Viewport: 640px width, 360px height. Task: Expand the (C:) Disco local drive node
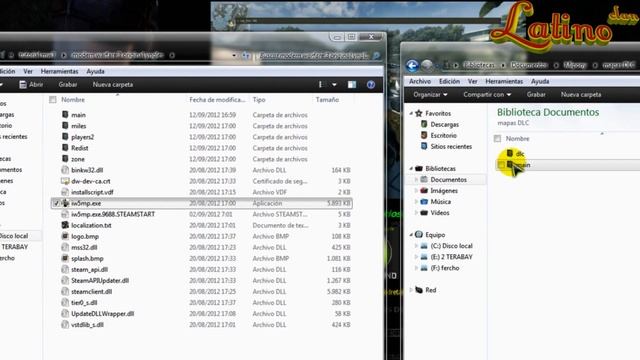[416, 246]
